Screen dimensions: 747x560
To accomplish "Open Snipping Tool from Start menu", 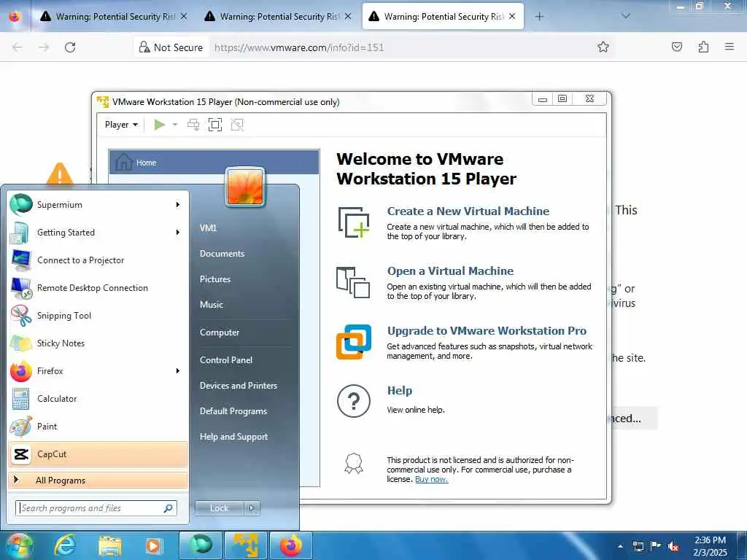I will pos(98,315).
